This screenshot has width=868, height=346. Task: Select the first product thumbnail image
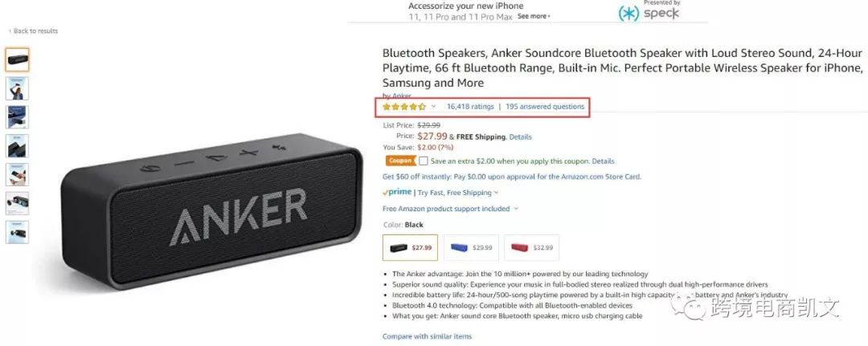coord(17,59)
